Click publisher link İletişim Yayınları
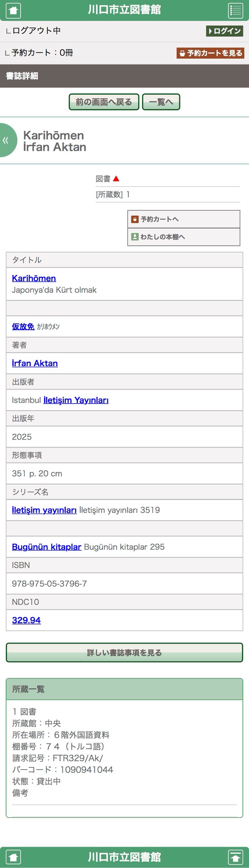 click(76, 400)
